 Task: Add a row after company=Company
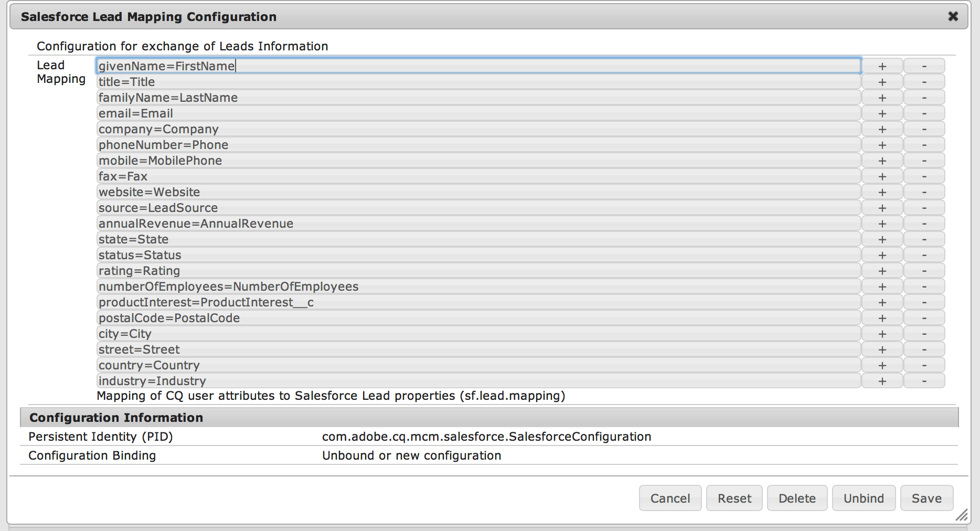click(x=882, y=129)
